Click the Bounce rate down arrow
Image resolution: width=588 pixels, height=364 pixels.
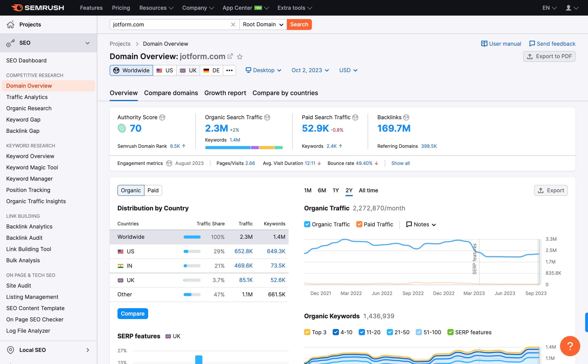coord(376,163)
